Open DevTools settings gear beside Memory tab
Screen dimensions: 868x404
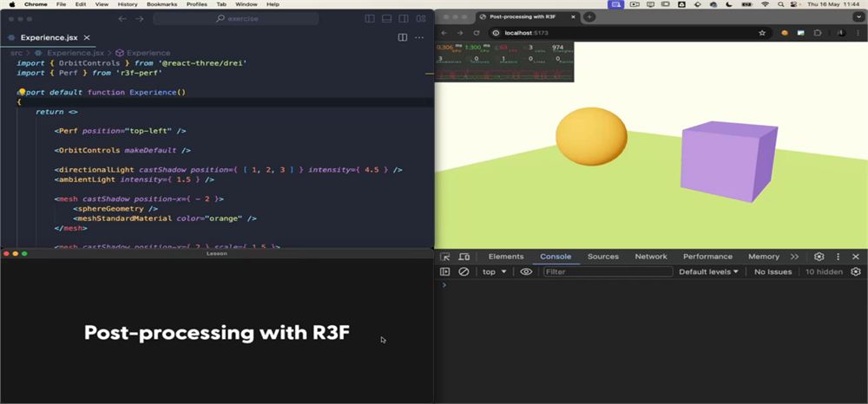[x=819, y=257]
